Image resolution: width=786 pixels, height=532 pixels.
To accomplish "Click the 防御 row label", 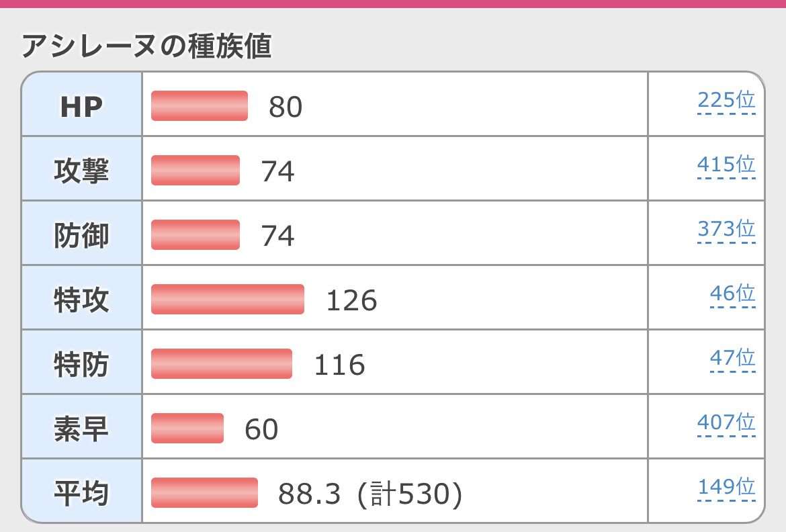I will 82,235.
